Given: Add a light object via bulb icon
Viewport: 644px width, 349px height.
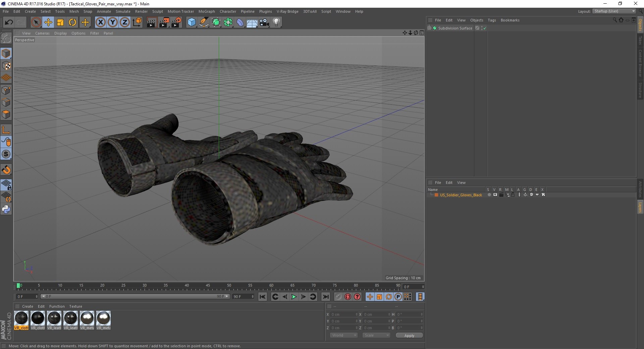Looking at the screenshot, I should 276,22.
